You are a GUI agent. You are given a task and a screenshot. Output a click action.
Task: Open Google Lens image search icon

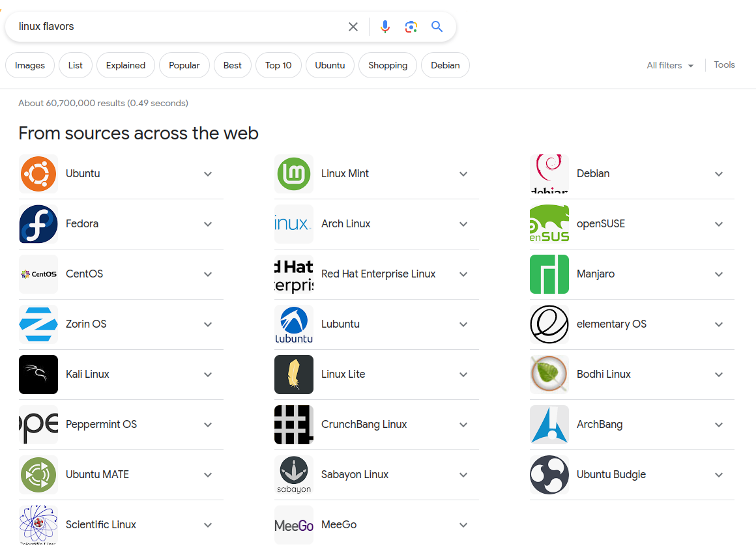(x=411, y=27)
